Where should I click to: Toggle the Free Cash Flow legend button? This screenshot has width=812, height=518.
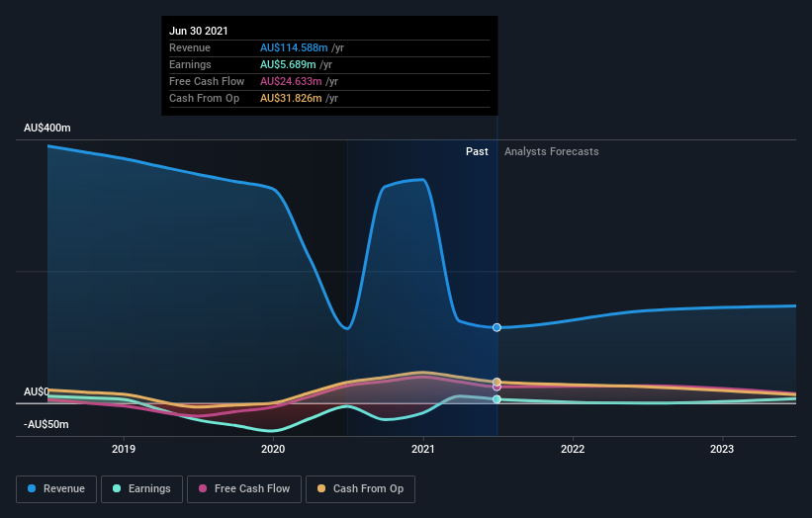[244, 489]
